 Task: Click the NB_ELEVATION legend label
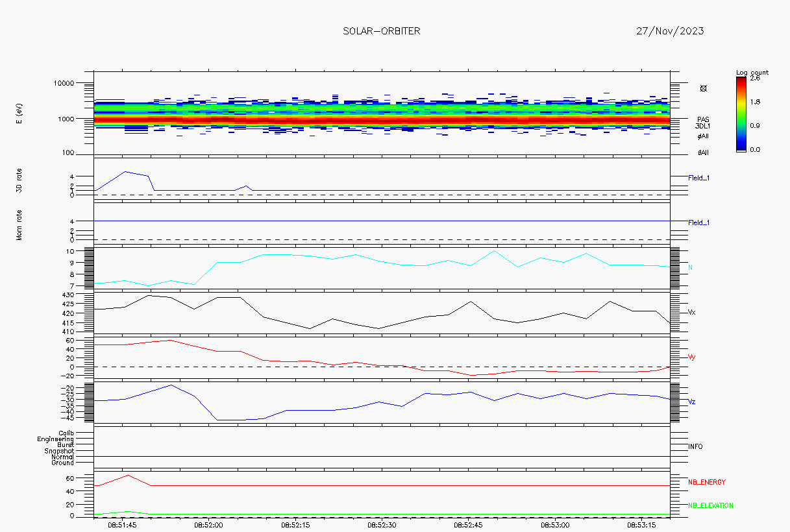pos(711,505)
